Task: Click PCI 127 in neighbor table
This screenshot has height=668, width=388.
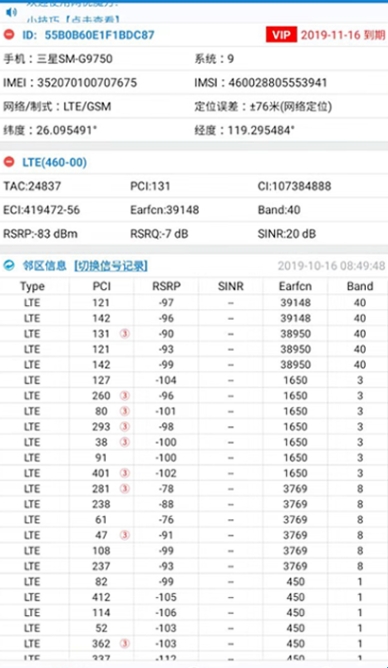Action: [101, 380]
